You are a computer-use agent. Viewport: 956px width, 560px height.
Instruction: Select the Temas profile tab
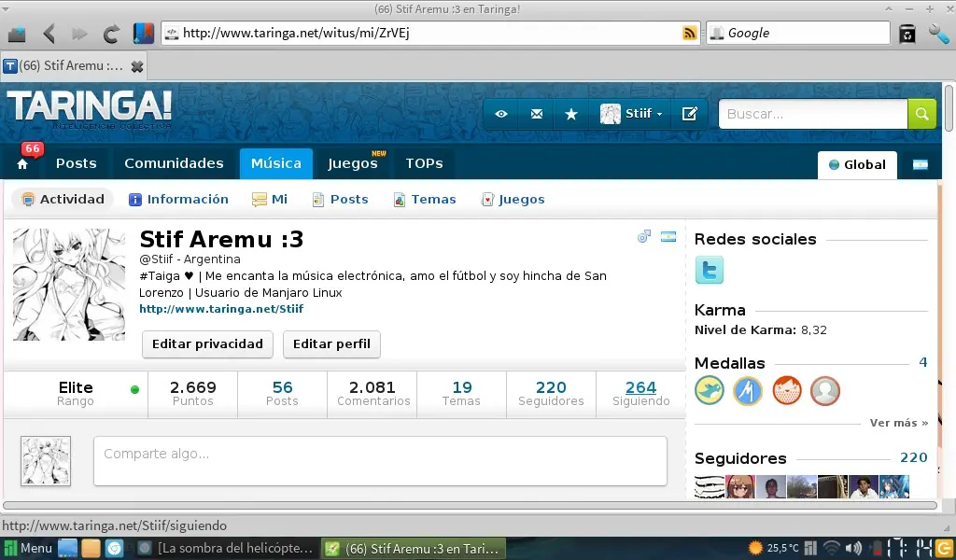tap(425, 199)
